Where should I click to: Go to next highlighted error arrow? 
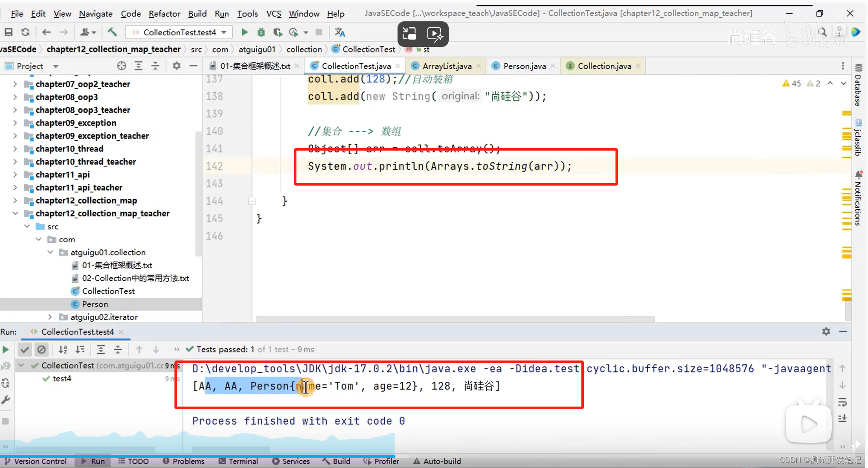point(843,83)
